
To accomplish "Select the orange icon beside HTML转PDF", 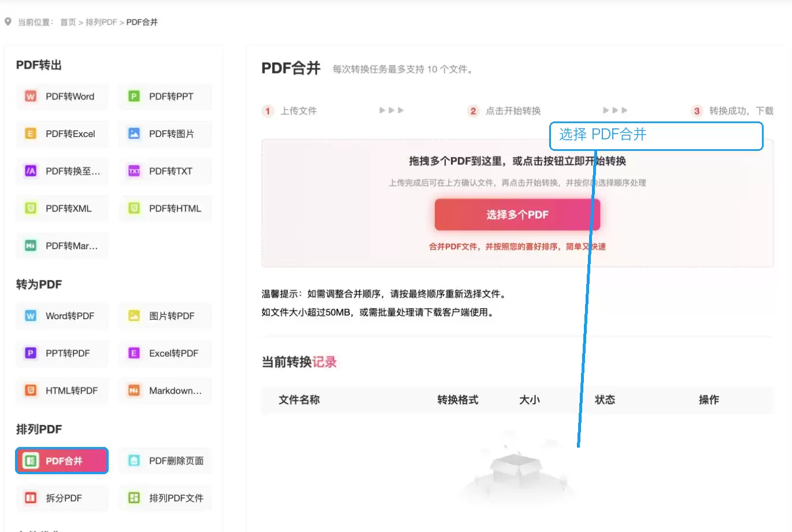I will point(31,390).
